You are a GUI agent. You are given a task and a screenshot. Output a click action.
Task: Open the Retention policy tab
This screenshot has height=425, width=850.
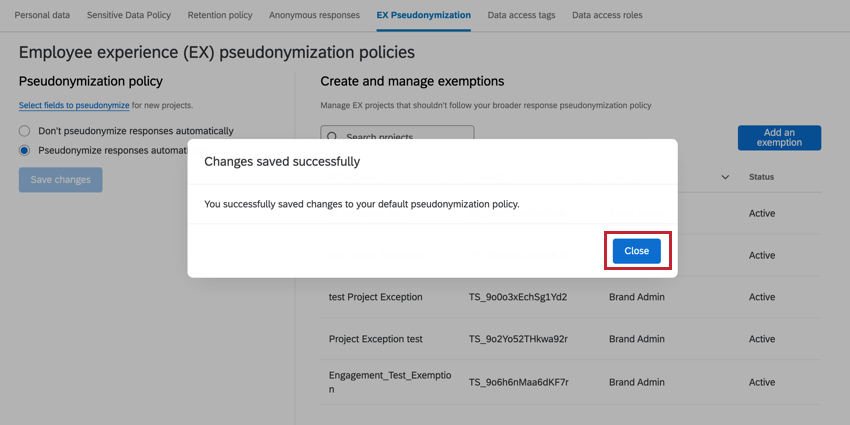pyautogui.click(x=219, y=16)
